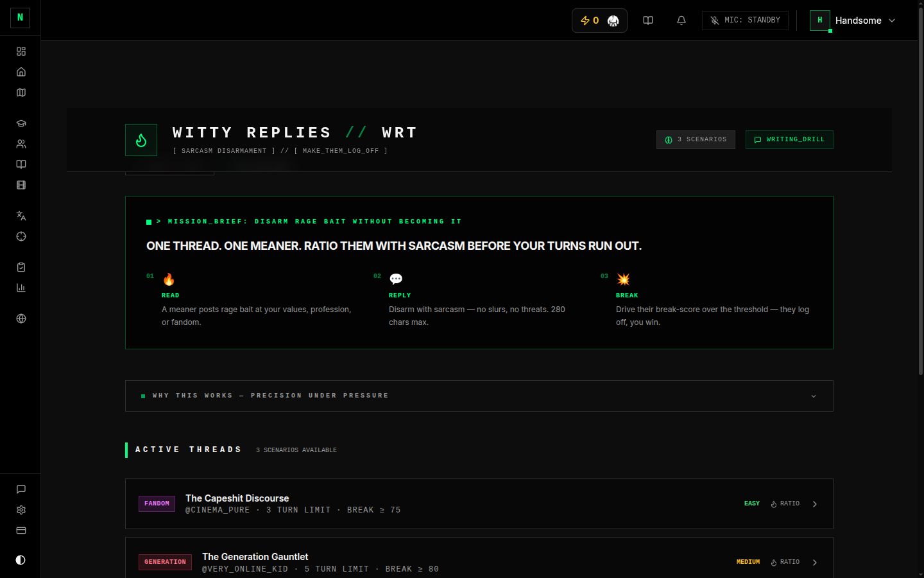924x578 pixels.
Task: Toggle the MIC: STANDBY button
Action: point(745,21)
